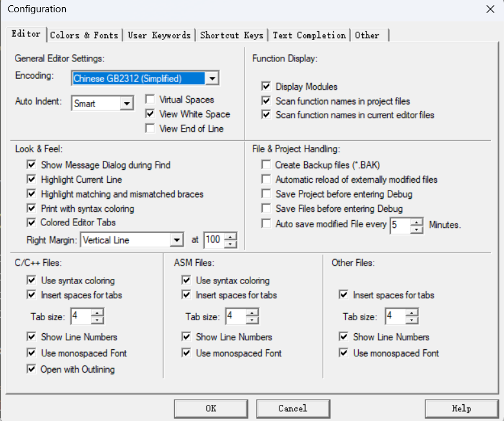Click the ASM Tab size input field
Screen dimensions: 504x421
pos(236,316)
